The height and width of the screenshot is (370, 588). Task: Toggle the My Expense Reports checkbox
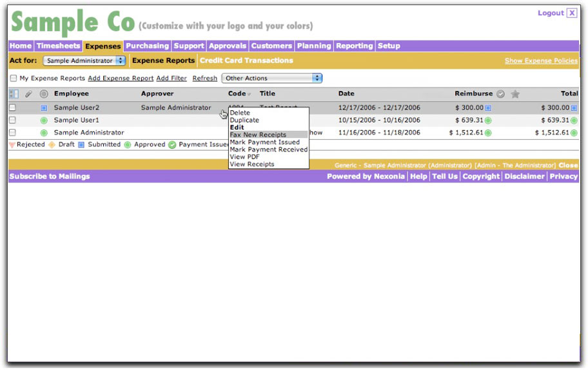pyautogui.click(x=14, y=79)
